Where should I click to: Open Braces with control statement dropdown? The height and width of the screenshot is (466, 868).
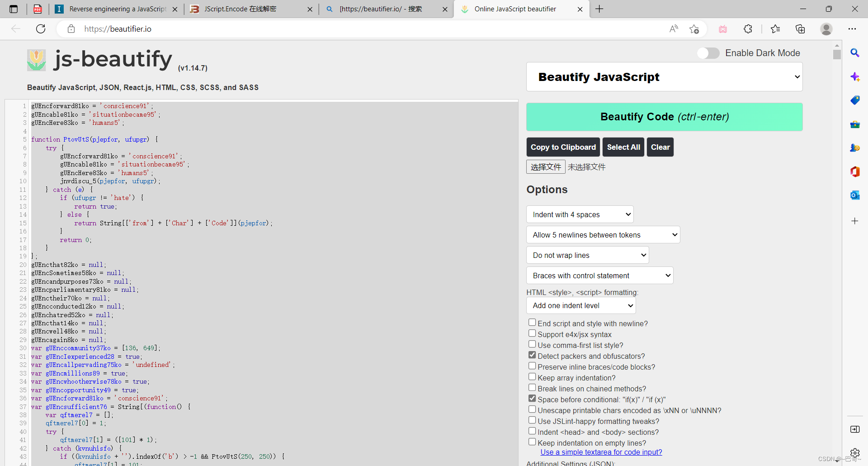click(x=600, y=276)
